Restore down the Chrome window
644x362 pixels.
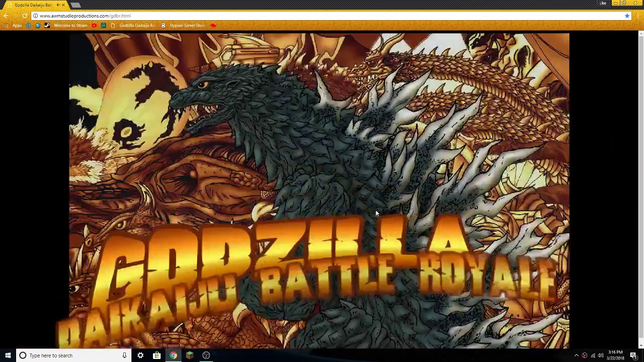624,3
